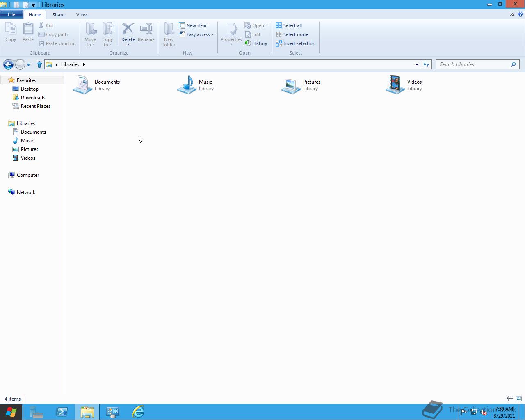
Task: Collapse the ribbon with chevron arrow
Action: [511, 14]
